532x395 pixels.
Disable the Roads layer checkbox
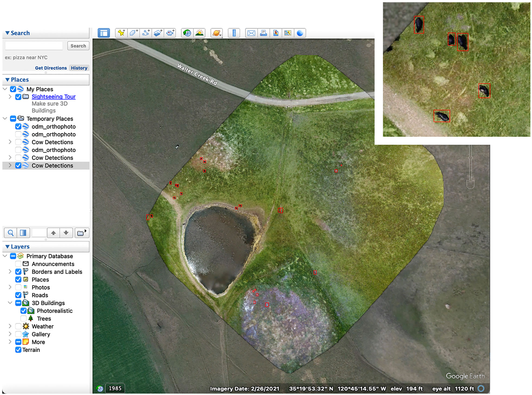point(18,295)
